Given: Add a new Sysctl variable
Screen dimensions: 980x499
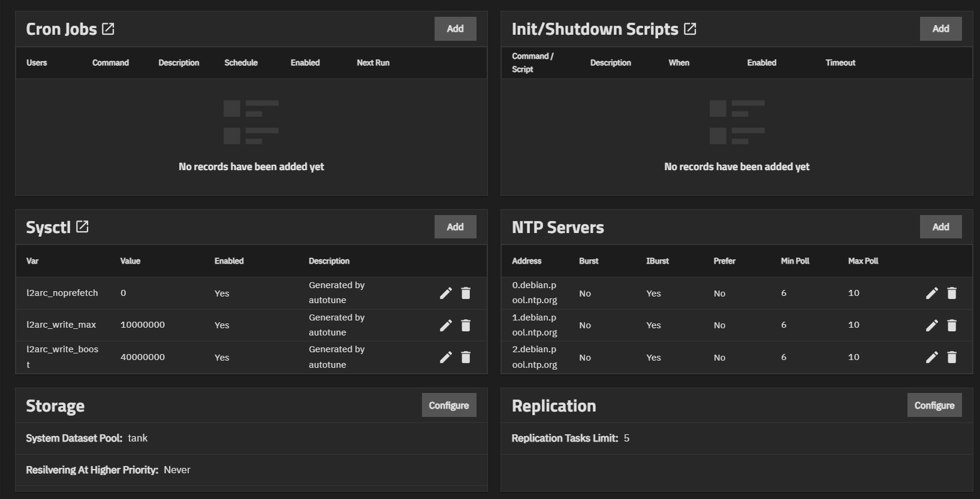Looking at the screenshot, I should (455, 227).
